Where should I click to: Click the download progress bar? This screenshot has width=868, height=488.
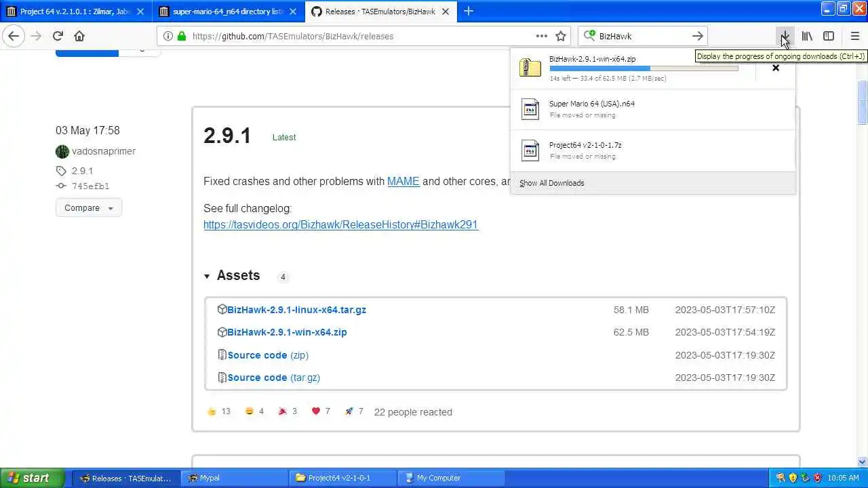click(x=644, y=68)
